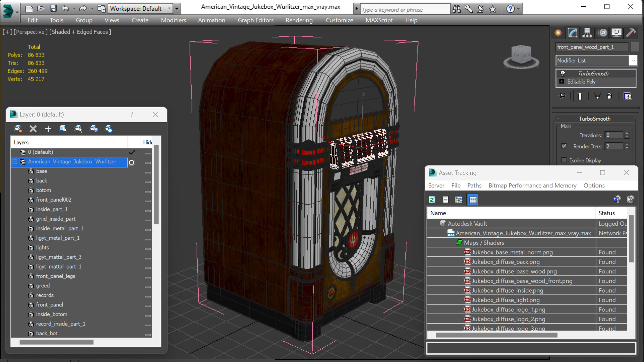Collapse the American_Vintage_Jukebox_Wurlitzer layer tree
This screenshot has width=644, height=362.
coord(15,162)
